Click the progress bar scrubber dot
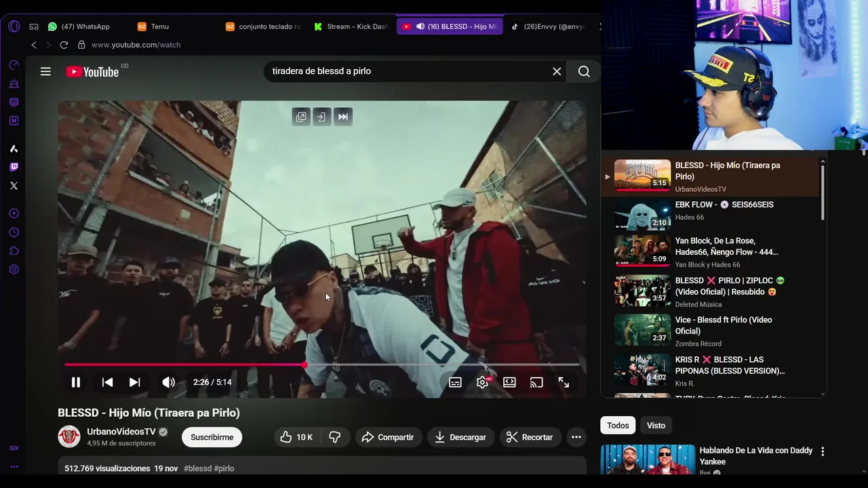Viewport: 868px width, 488px height. pos(304,365)
